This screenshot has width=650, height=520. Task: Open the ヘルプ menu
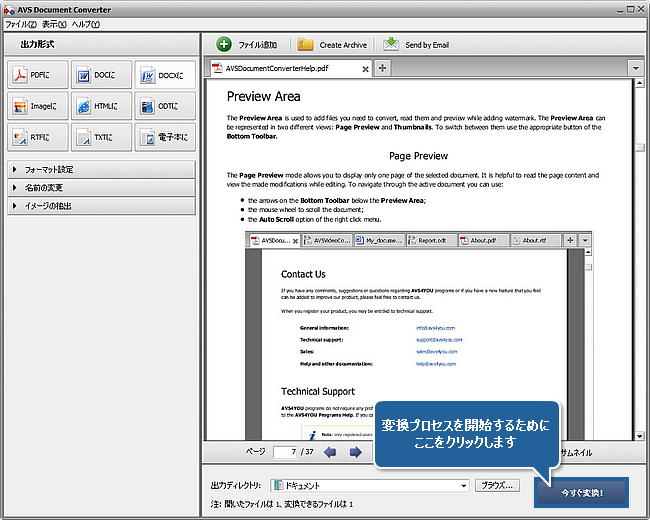86,24
